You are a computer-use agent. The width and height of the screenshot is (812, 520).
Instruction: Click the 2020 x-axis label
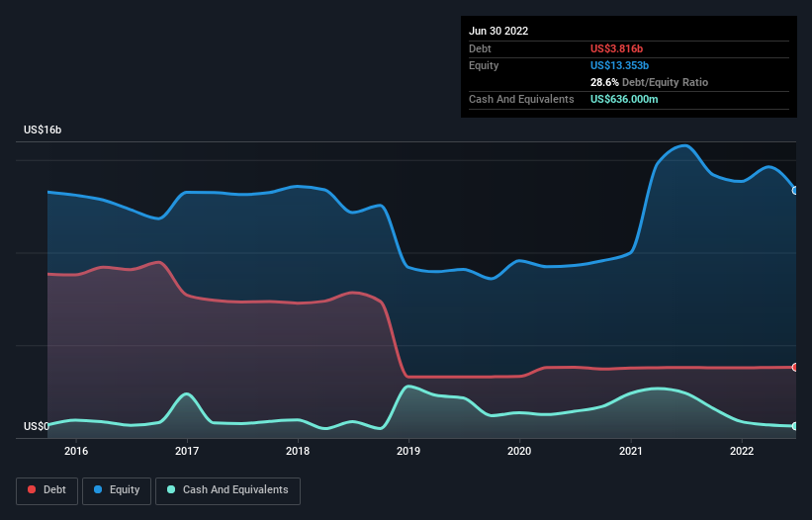tap(519, 451)
